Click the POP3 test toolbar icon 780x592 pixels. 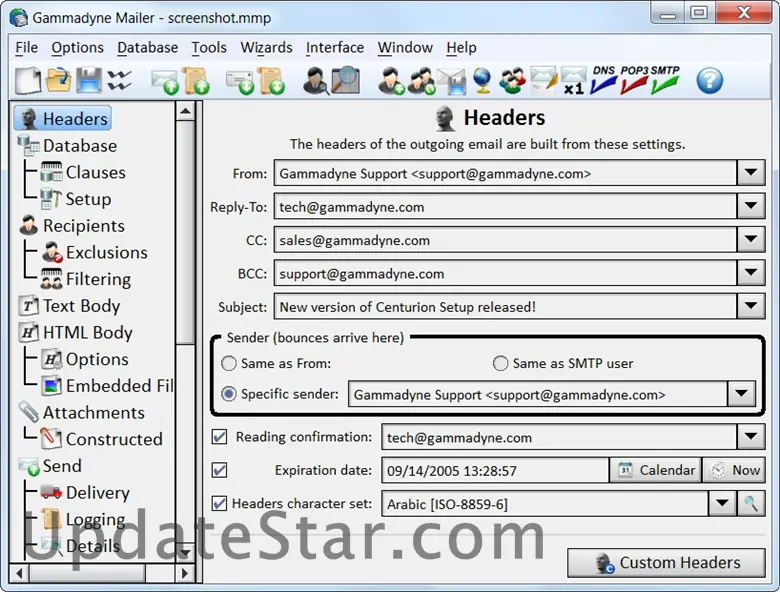coord(634,80)
